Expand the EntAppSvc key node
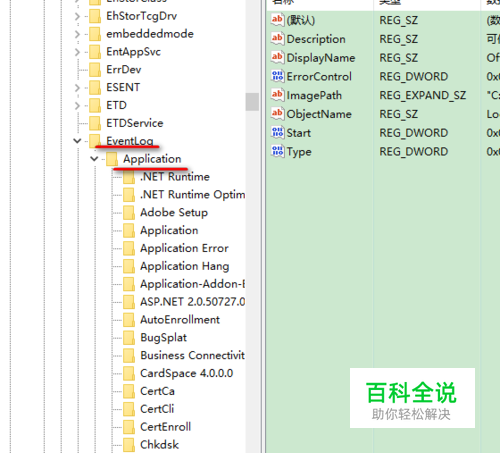500x453 pixels. pos(77,52)
